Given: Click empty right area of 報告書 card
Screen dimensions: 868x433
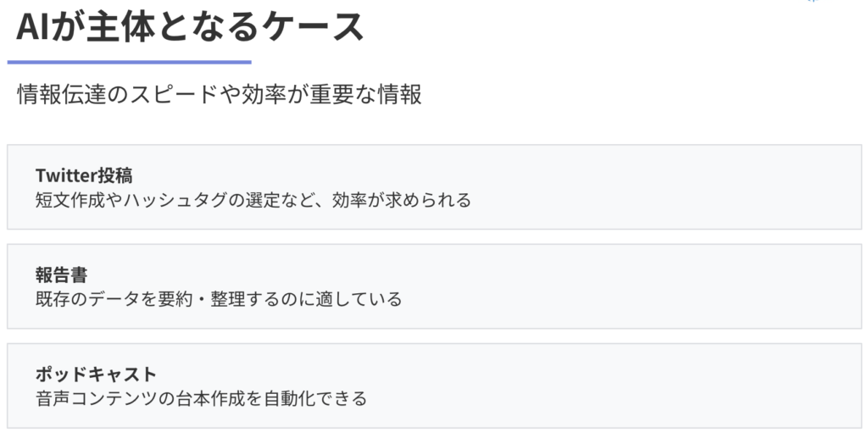Looking at the screenshot, I should pos(665,286).
